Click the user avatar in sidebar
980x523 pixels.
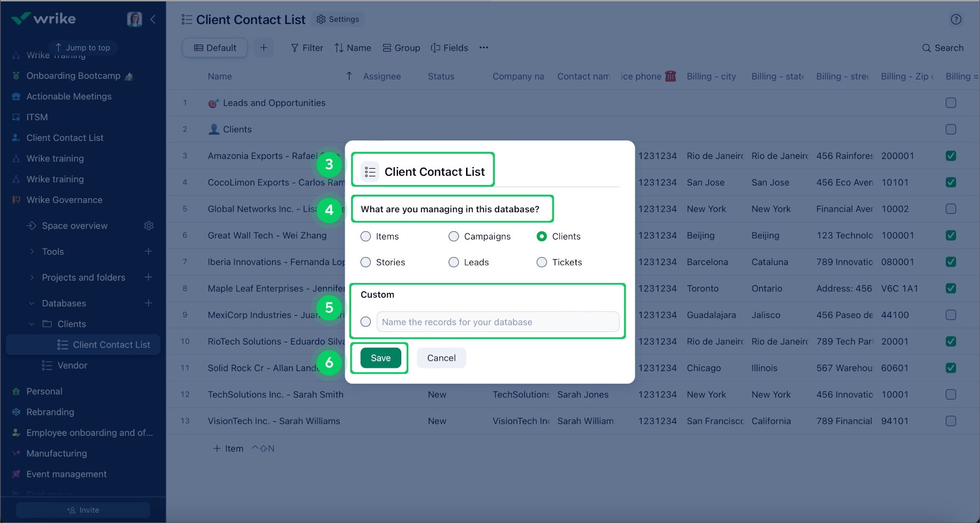point(134,20)
